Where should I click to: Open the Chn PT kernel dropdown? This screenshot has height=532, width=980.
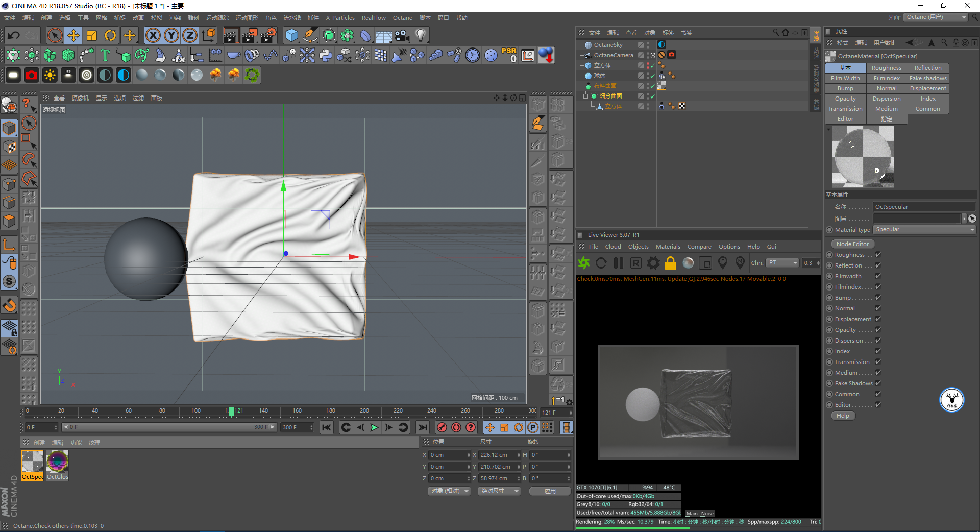(782, 263)
